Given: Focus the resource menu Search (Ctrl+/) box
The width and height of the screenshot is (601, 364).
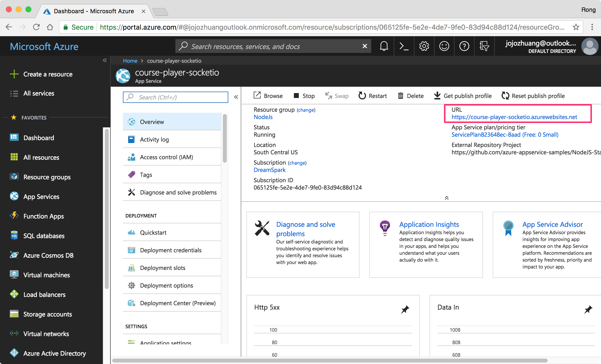Looking at the screenshot, I should (175, 97).
